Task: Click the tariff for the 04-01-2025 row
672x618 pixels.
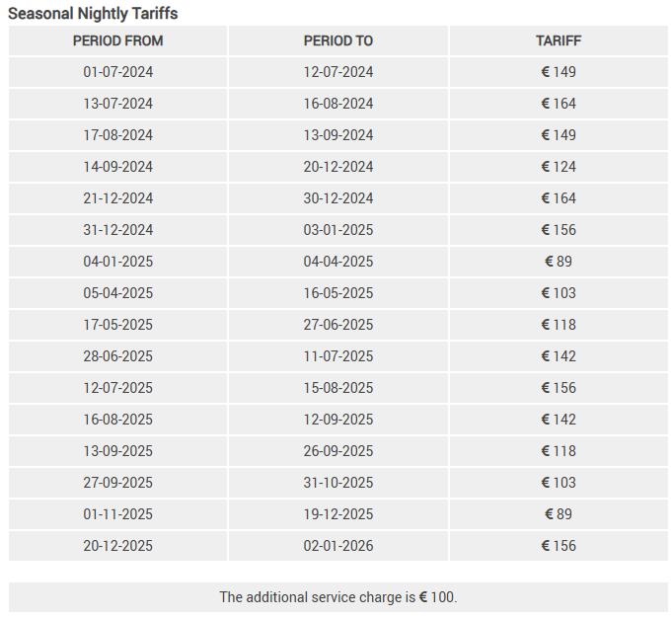Action: (559, 262)
